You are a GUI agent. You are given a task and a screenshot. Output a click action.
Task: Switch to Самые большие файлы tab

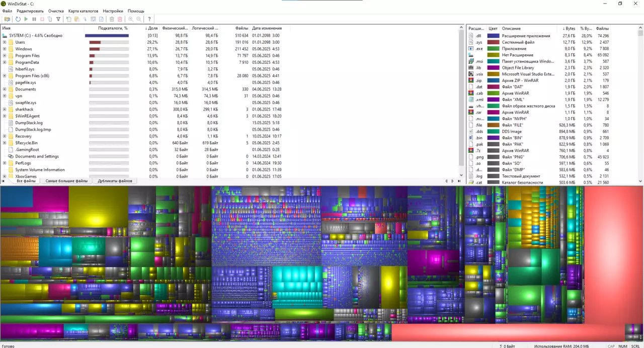(x=66, y=181)
